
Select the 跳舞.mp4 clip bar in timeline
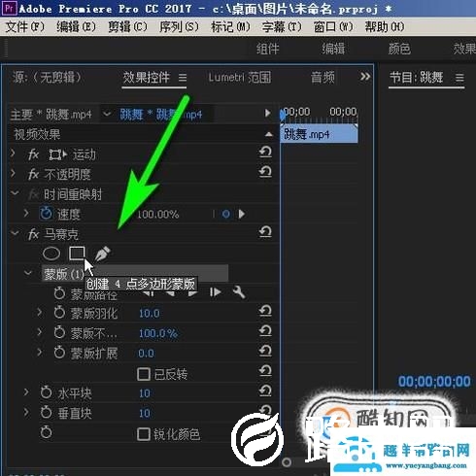pyautogui.click(x=319, y=134)
